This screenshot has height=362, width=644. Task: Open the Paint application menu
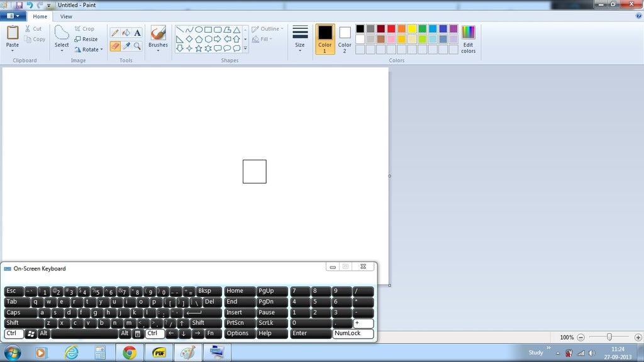(11, 16)
